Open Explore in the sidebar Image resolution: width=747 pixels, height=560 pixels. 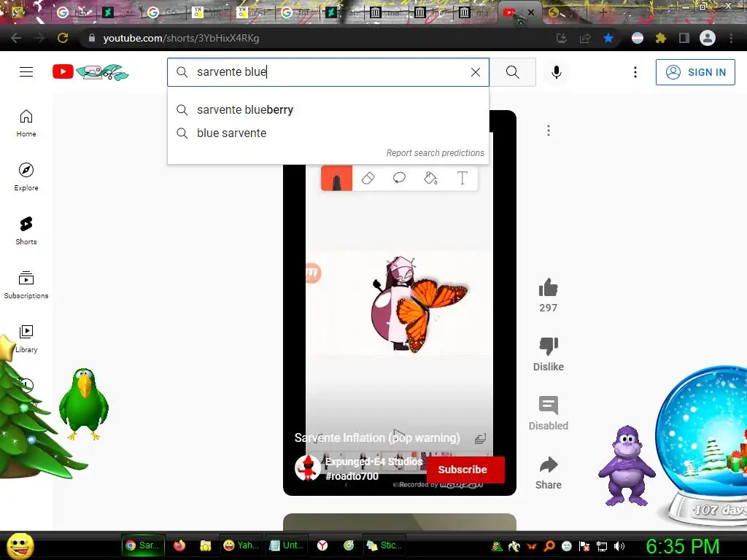pyautogui.click(x=26, y=177)
